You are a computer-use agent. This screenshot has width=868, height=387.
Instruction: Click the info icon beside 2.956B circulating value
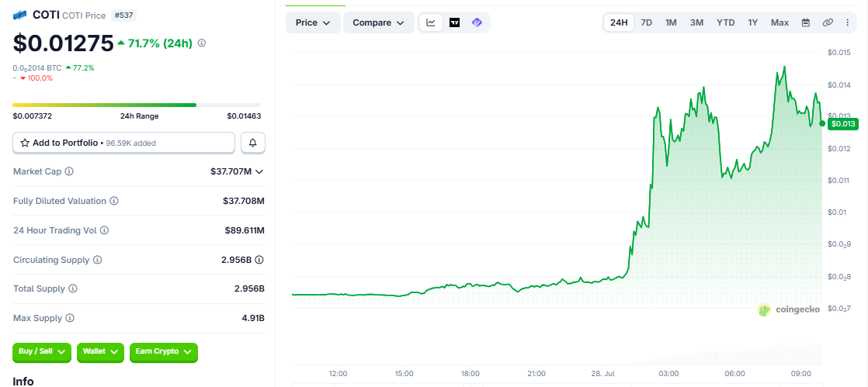click(259, 259)
